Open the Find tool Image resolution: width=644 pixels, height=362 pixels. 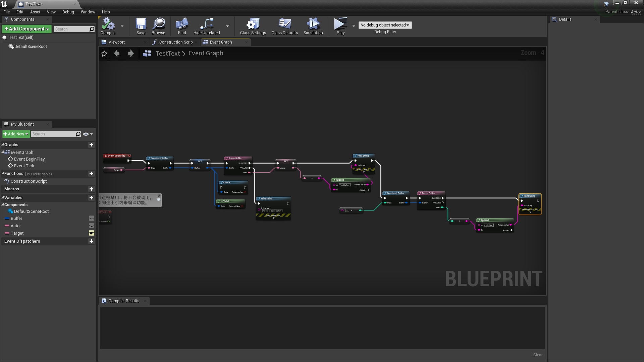181,26
